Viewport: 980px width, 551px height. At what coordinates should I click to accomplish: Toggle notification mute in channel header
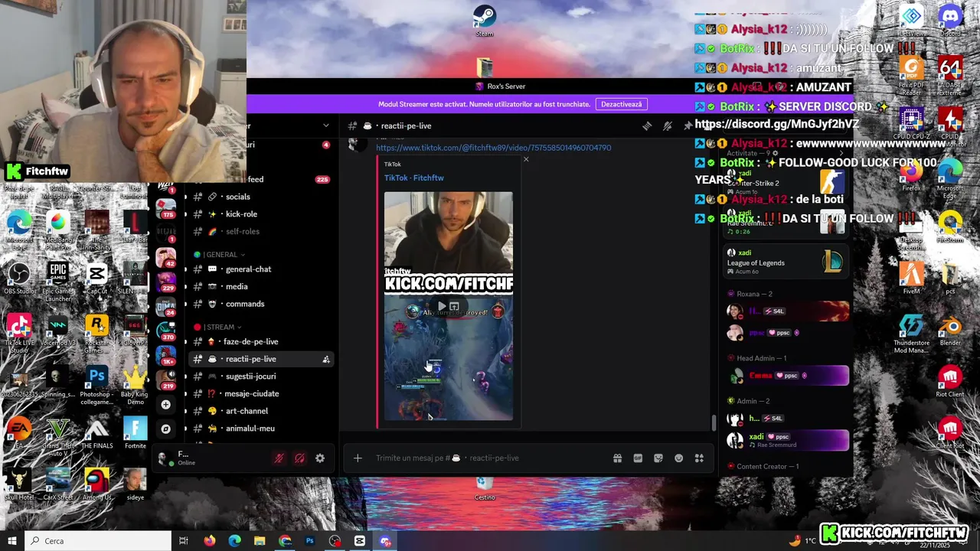click(x=668, y=126)
